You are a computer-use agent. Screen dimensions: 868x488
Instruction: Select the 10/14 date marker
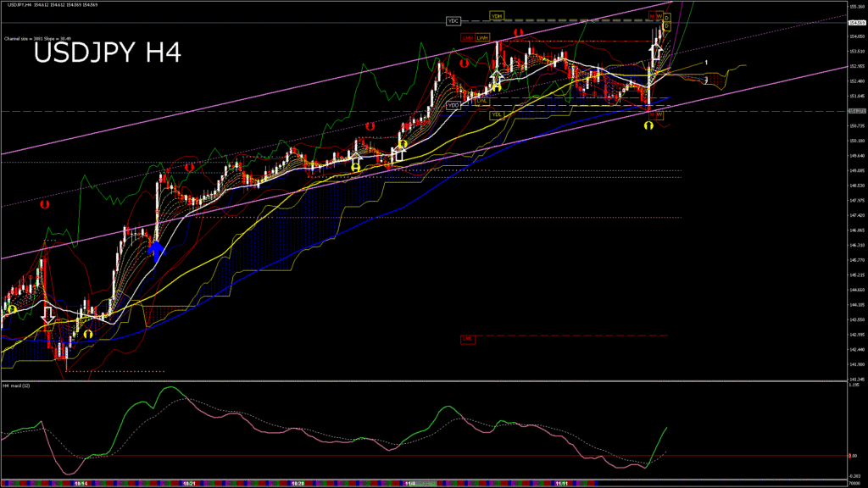[81, 484]
